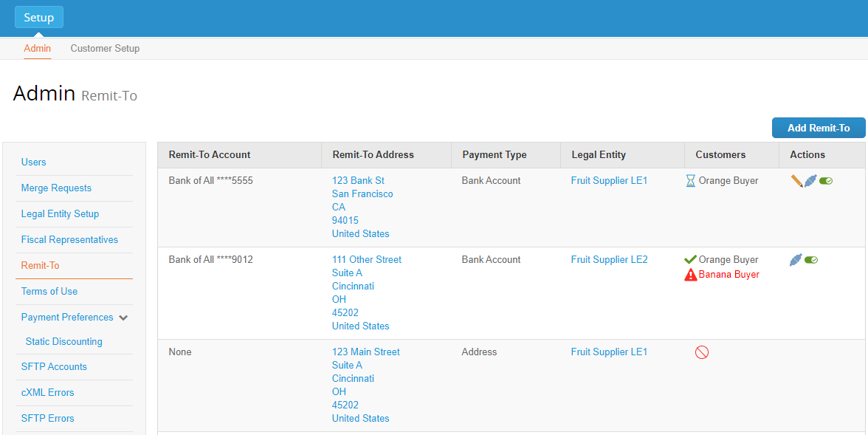Switch to the Customer Setup tab
Screen dimensions: 868x435
click(x=105, y=49)
